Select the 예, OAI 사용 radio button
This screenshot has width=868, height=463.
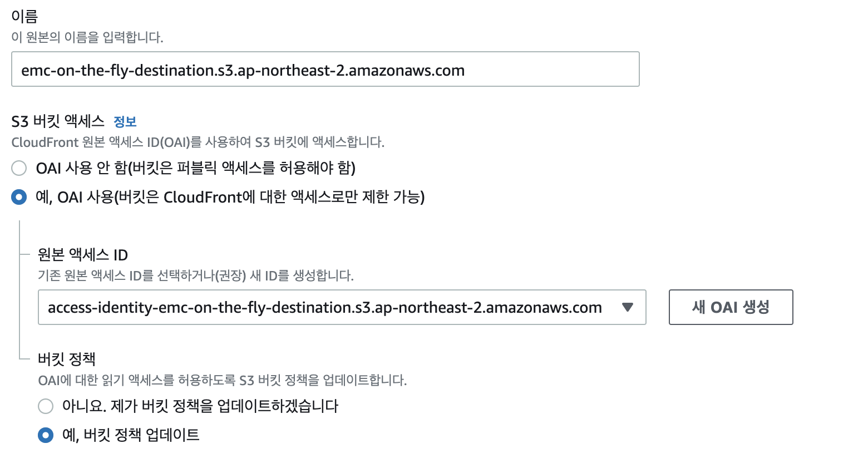(19, 197)
